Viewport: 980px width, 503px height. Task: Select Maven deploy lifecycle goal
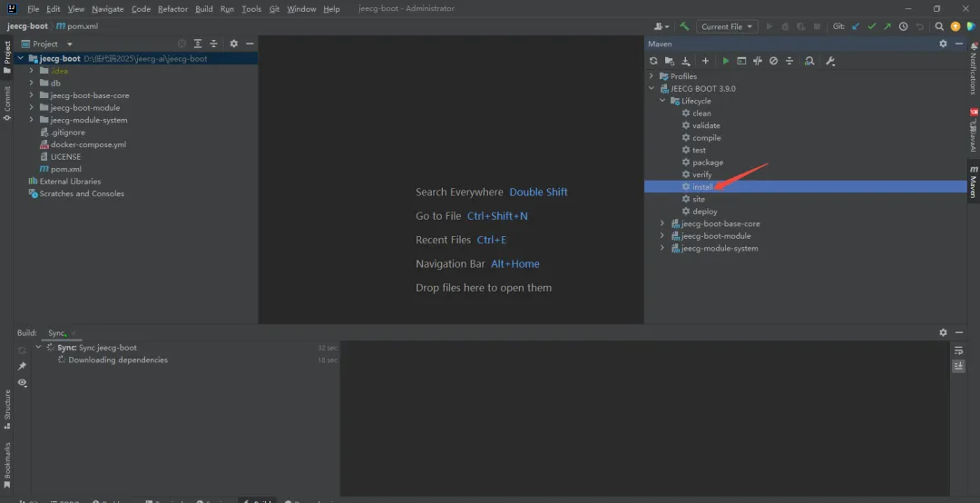[700, 212]
